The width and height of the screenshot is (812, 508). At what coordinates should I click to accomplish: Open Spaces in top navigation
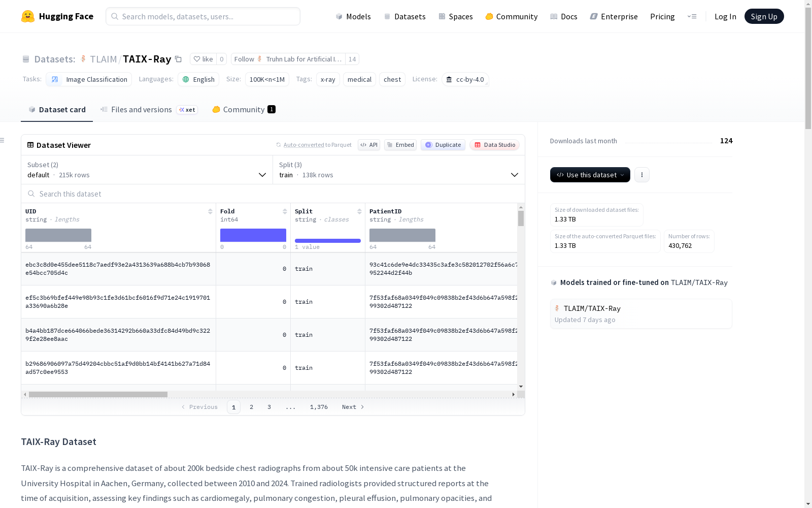pyautogui.click(x=455, y=16)
